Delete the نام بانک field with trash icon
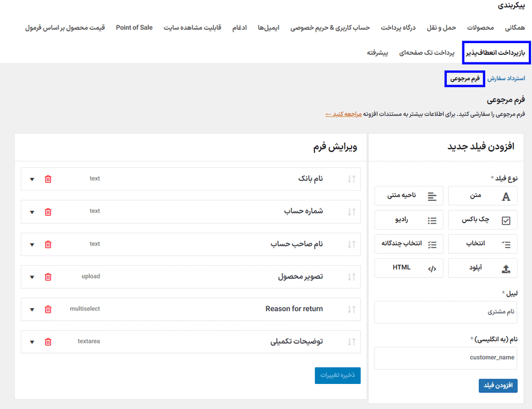 [x=48, y=179]
